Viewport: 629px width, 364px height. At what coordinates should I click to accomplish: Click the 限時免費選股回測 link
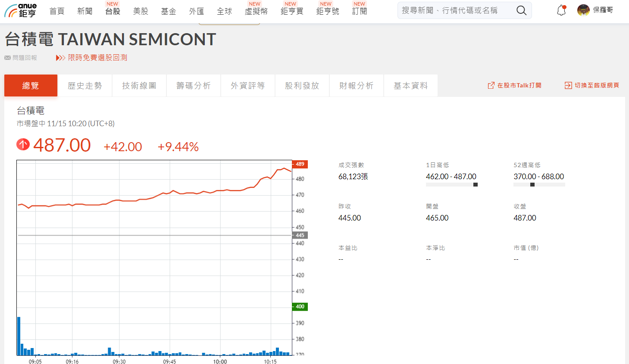[x=97, y=58]
